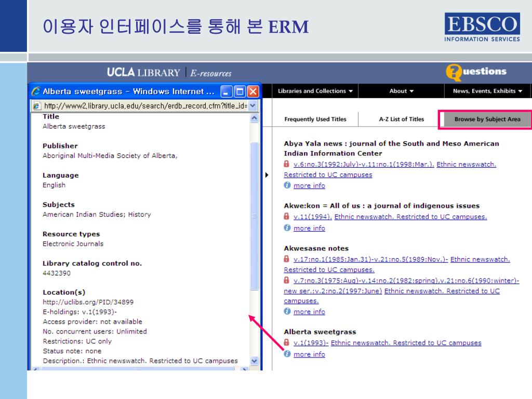Image resolution: width=532 pixels, height=399 pixels.
Task: Open the Libraries and Collections menu
Action: (315, 91)
